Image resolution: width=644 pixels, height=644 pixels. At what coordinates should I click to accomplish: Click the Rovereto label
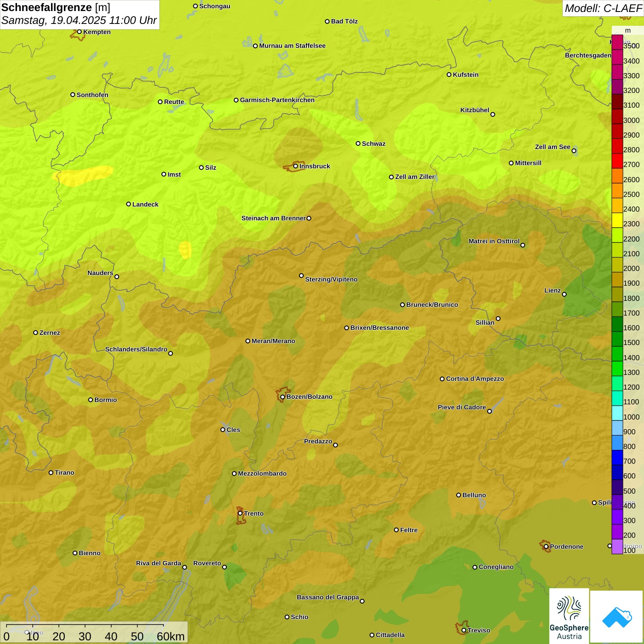(207, 563)
